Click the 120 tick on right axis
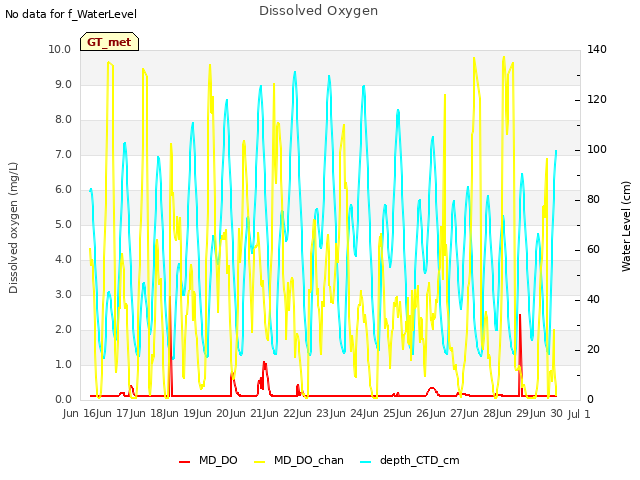 pos(596,99)
